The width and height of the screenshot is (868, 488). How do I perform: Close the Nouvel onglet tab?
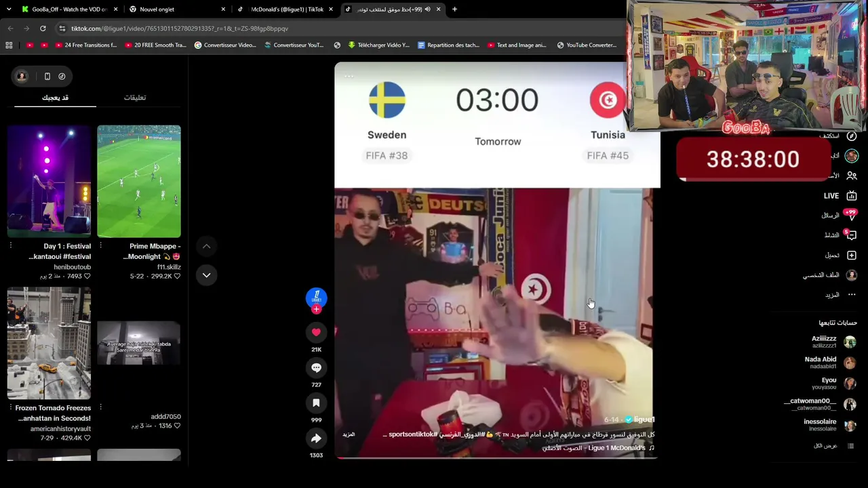pyautogui.click(x=223, y=9)
